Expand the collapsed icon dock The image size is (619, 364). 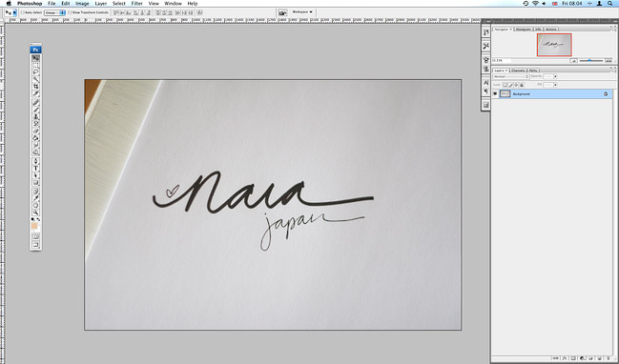coord(488,21)
